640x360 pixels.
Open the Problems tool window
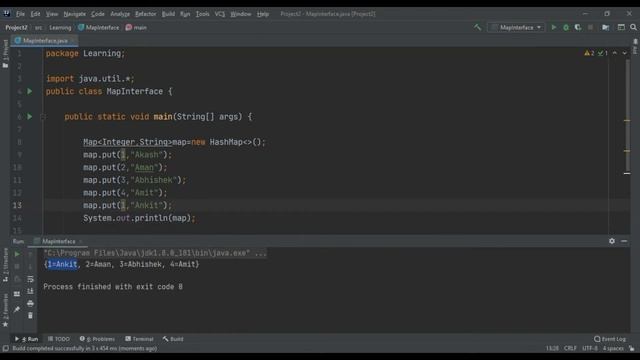coord(97,339)
